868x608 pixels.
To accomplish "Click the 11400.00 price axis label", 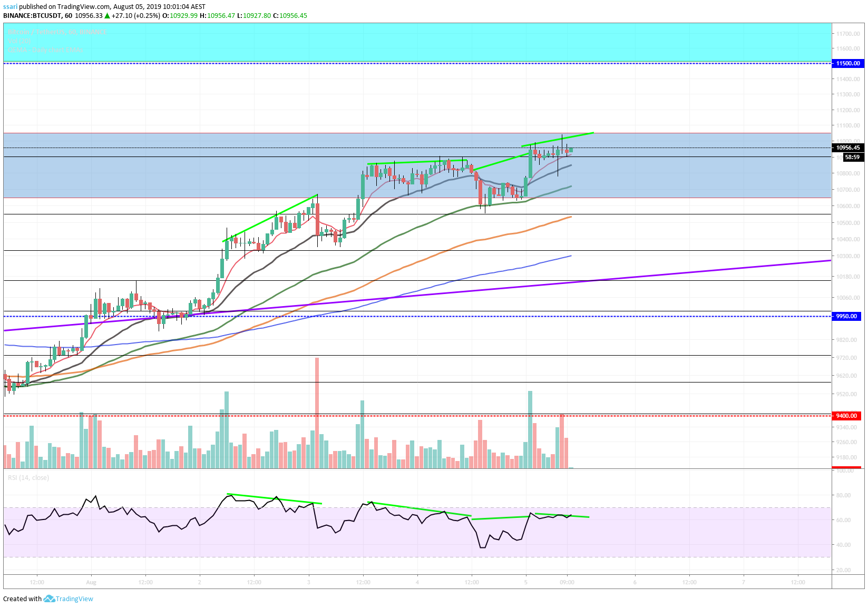I will 848,79.
